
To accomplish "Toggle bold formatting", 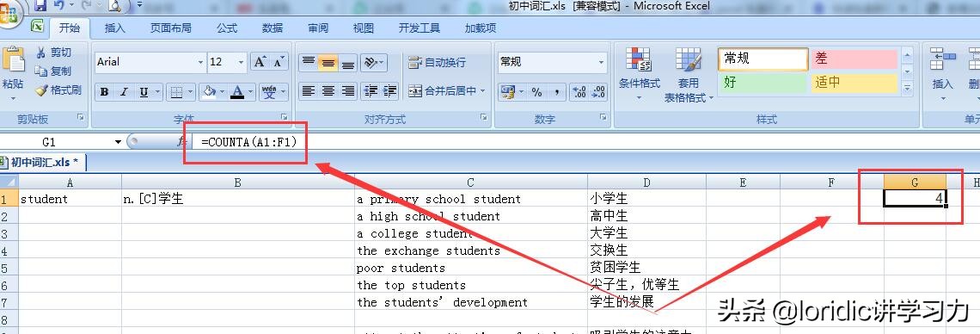I will [104, 92].
